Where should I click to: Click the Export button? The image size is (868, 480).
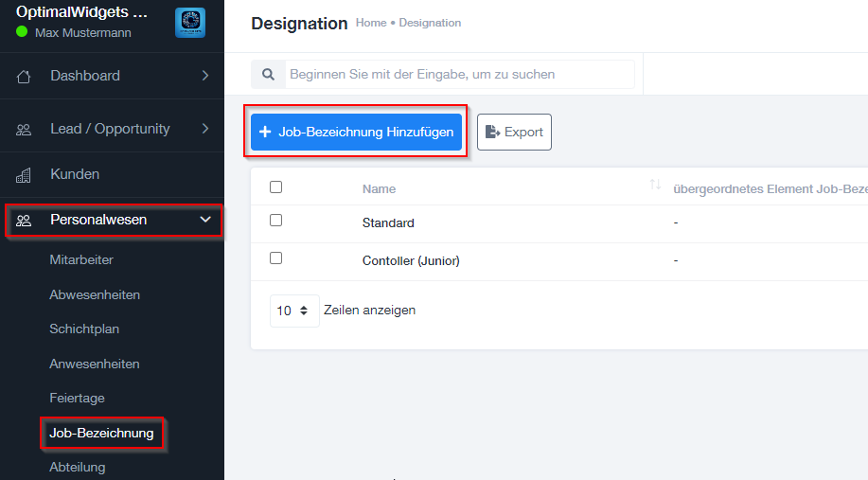514,132
